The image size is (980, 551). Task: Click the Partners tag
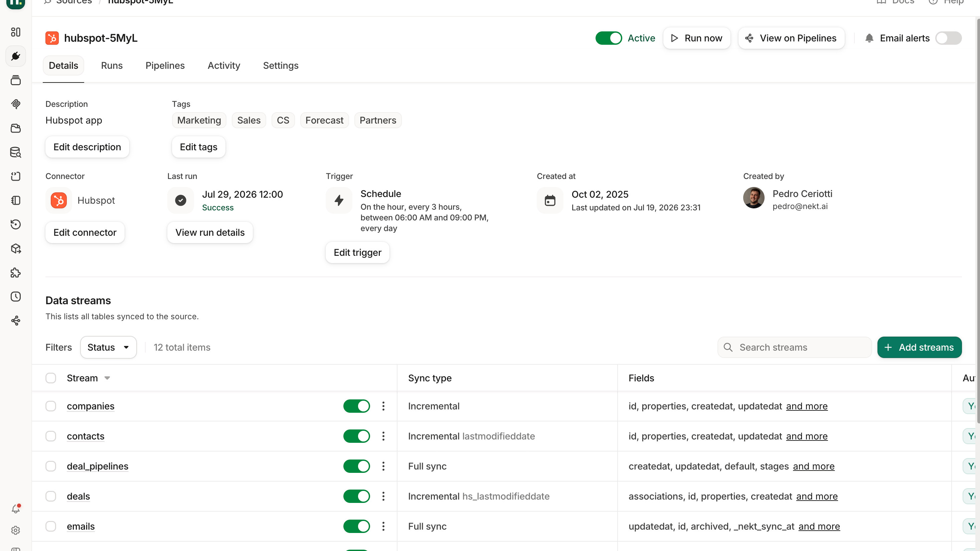click(378, 120)
